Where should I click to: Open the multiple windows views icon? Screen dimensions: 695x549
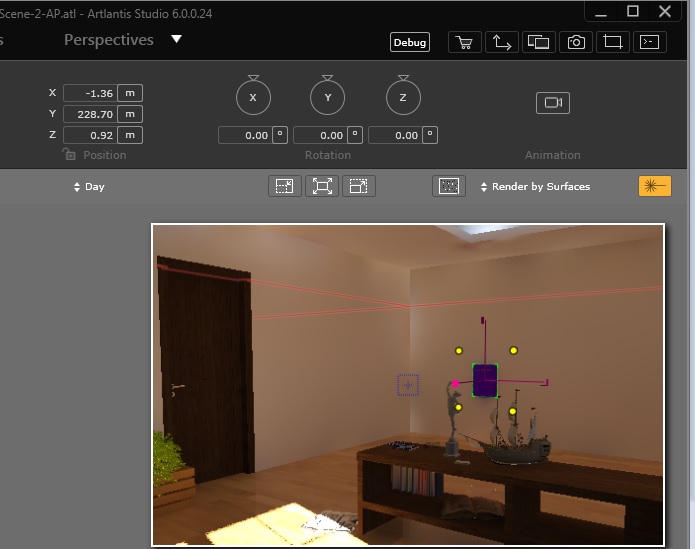click(539, 43)
